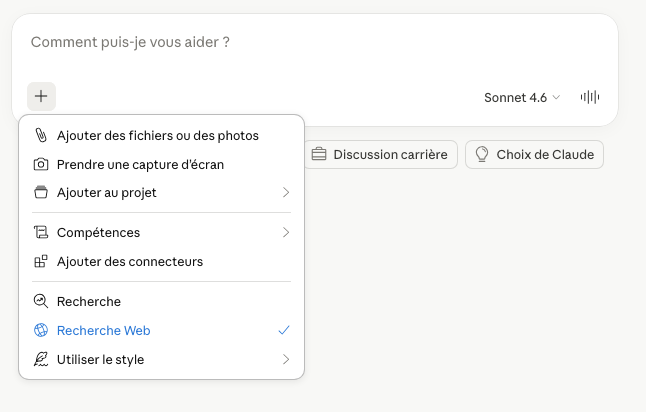Click the project box icon

(41, 192)
